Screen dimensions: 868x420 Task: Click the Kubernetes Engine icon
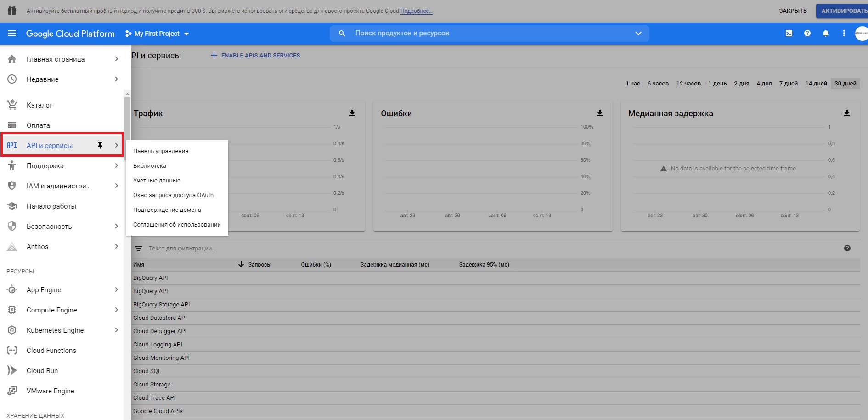(12, 330)
